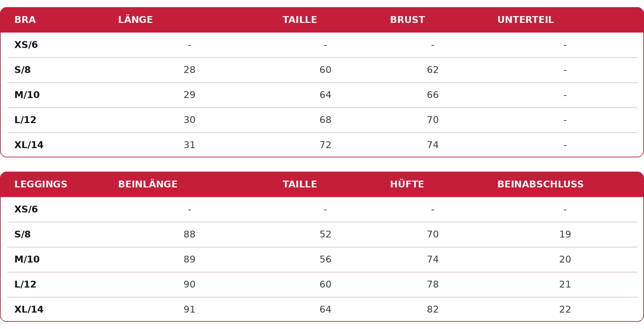
Task: Select the M/10 row in BRA table
Action: pyautogui.click(x=322, y=95)
